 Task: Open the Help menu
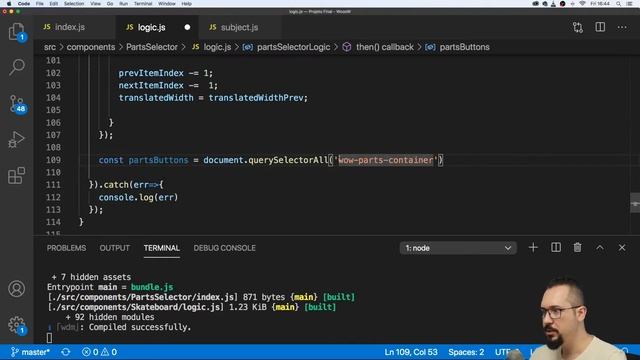[x=187, y=4]
